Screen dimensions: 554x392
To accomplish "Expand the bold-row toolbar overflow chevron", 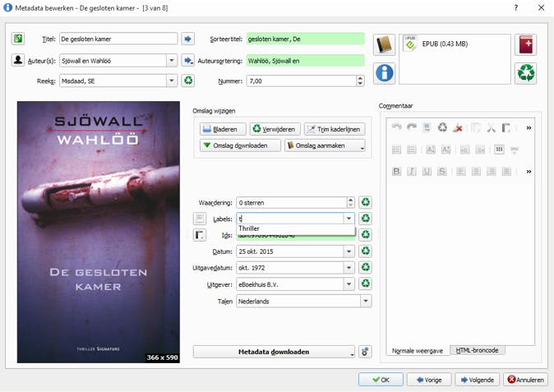I will tap(529, 172).
